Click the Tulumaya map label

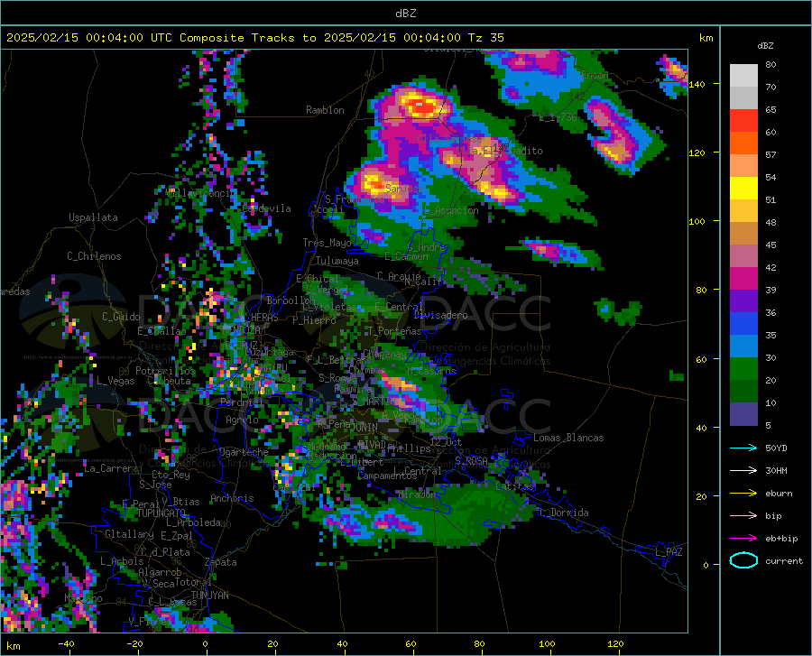(x=337, y=261)
